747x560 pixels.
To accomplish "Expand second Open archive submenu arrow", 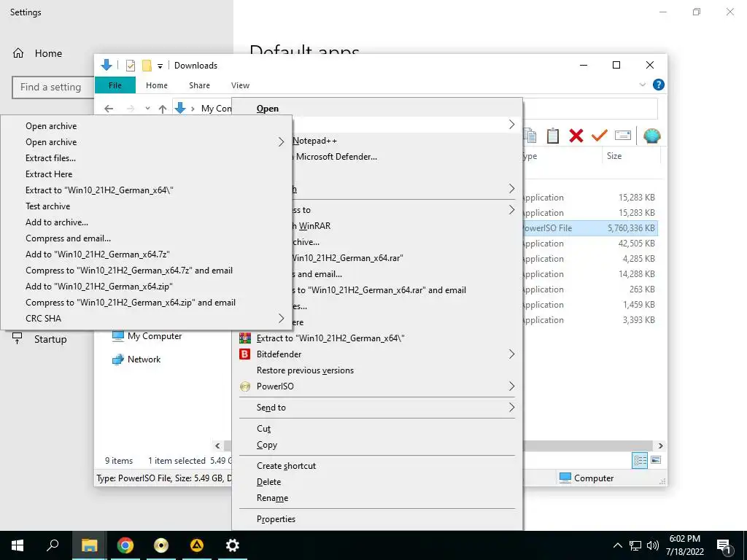I will 281,142.
